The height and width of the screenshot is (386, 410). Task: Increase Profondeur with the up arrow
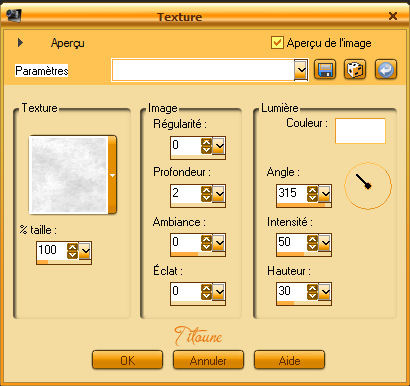point(206,190)
